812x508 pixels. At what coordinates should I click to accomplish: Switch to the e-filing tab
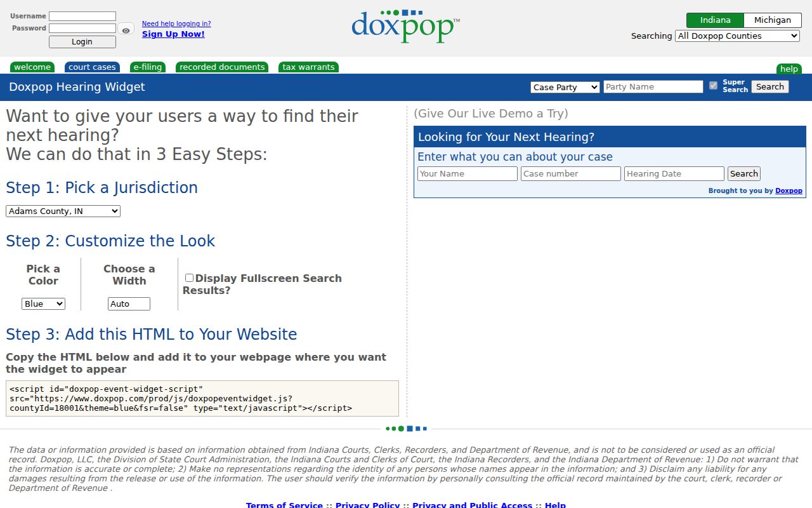pyautogui.click(x=148, y=67)
